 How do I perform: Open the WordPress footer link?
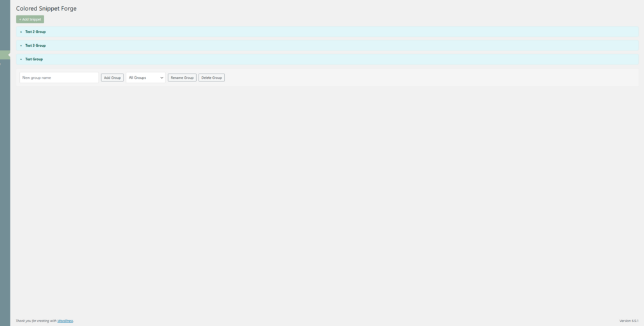(x=65, y=321)
